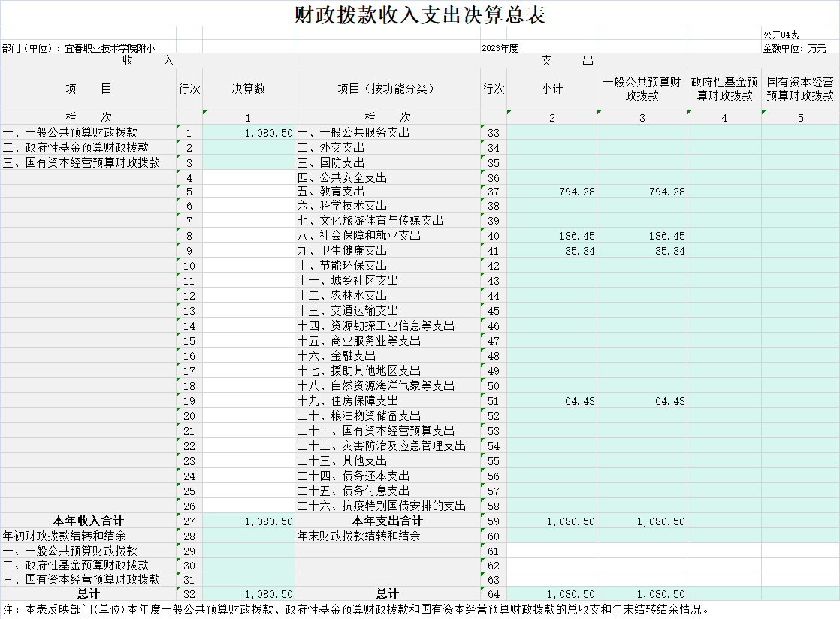Click the 八、社会保障和就业支出 row label
Screen dimensions: 840x619
click(x=359, y=236)
